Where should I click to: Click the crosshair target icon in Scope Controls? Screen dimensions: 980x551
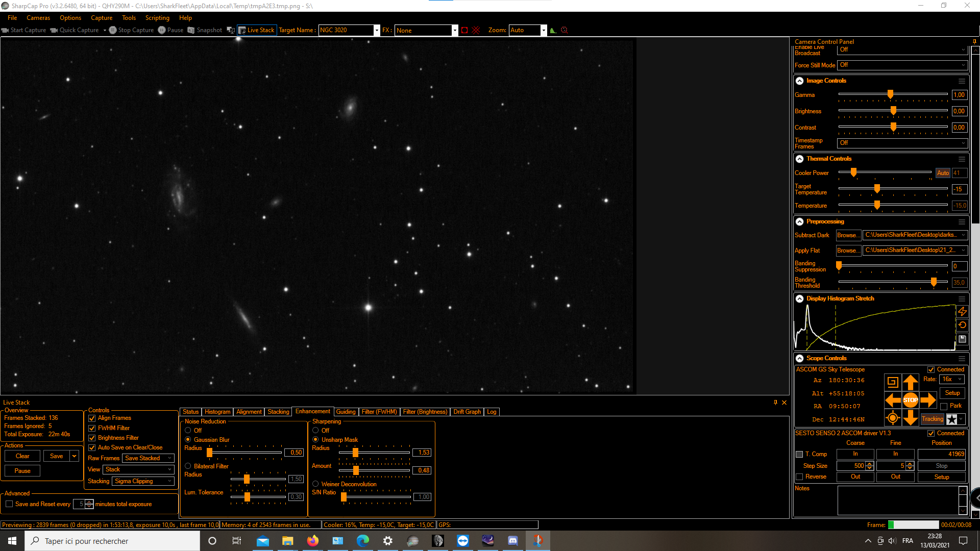click(x=892, y=418)
